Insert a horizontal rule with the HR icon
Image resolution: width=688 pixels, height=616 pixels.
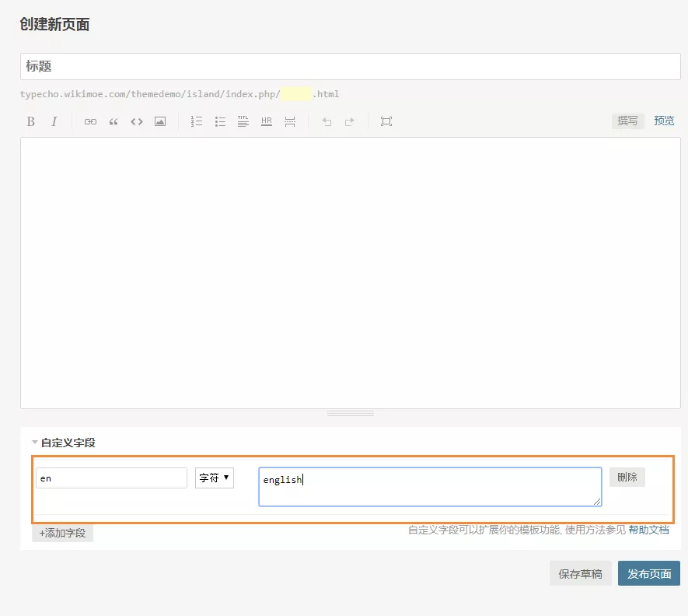click(266, 121)
